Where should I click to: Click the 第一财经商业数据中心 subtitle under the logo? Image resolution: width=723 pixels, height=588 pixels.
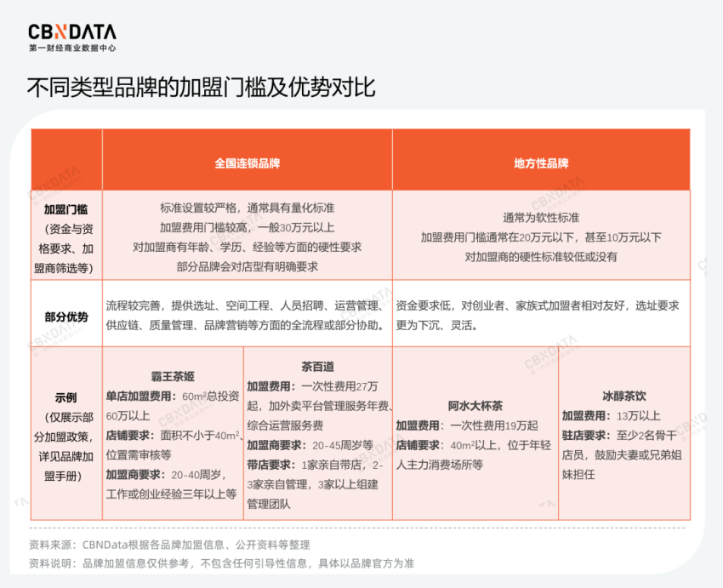(x=72, y=49)
